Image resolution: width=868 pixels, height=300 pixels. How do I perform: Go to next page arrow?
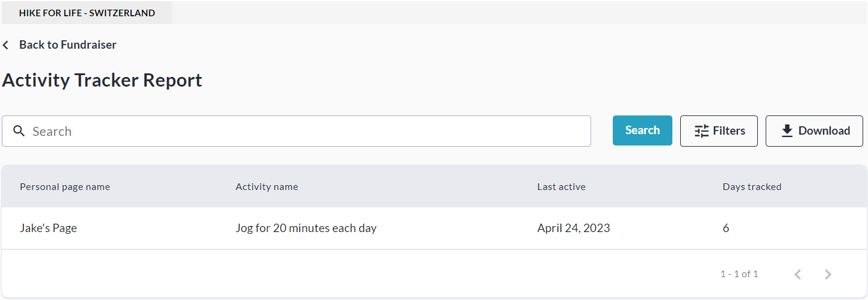pos(828,274)
